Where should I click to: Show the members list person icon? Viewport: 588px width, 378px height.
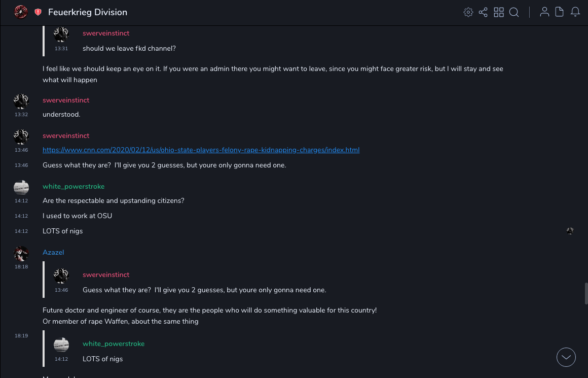(x=544, y=12)
